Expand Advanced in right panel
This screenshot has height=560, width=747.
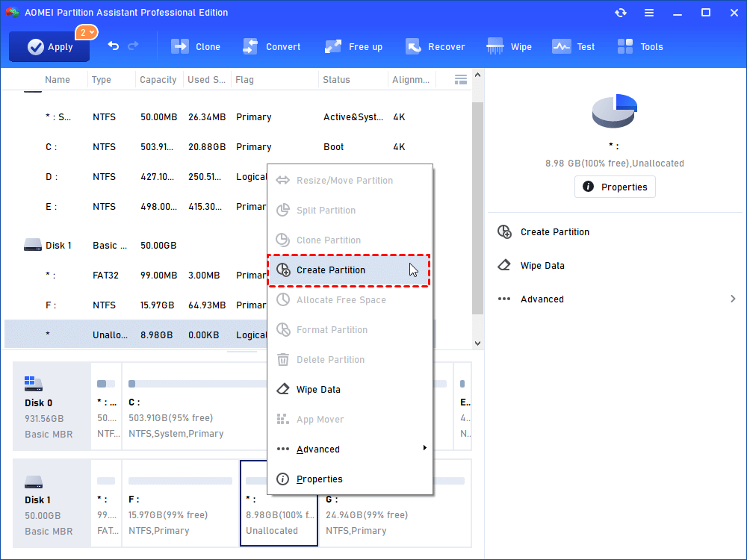point(542,299)
